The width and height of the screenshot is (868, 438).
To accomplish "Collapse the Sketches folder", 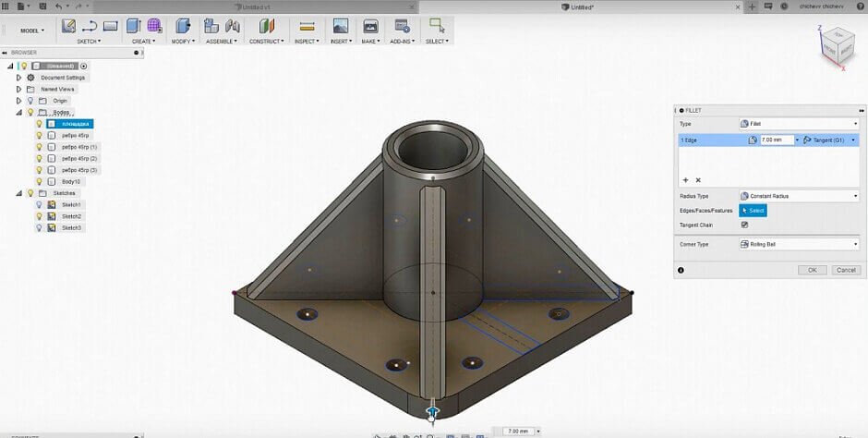I will (x=18, y=193).
